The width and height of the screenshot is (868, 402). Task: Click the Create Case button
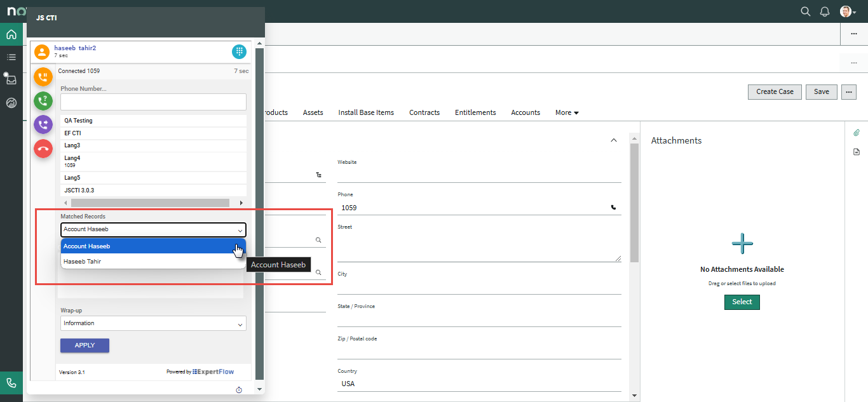775,91
